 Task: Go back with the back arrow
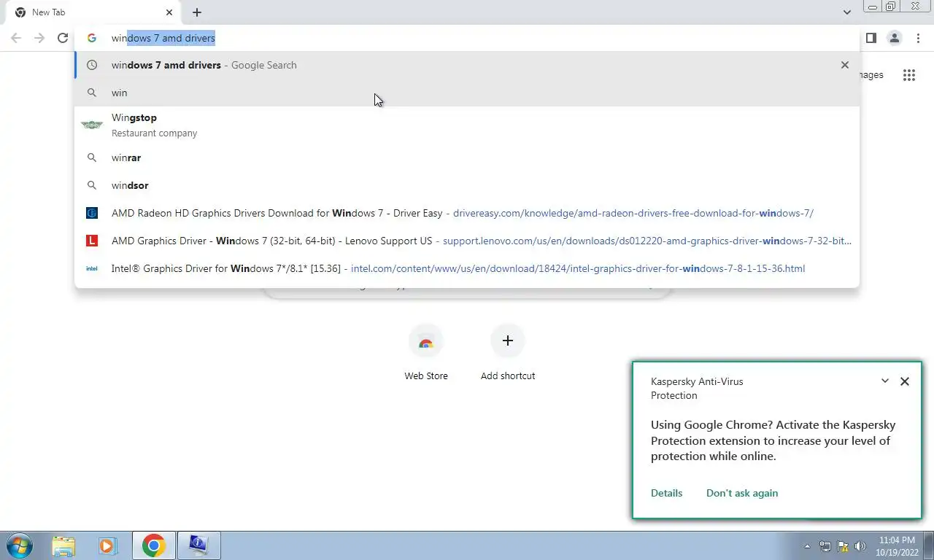pyautogui.click(x=16, y=38)
